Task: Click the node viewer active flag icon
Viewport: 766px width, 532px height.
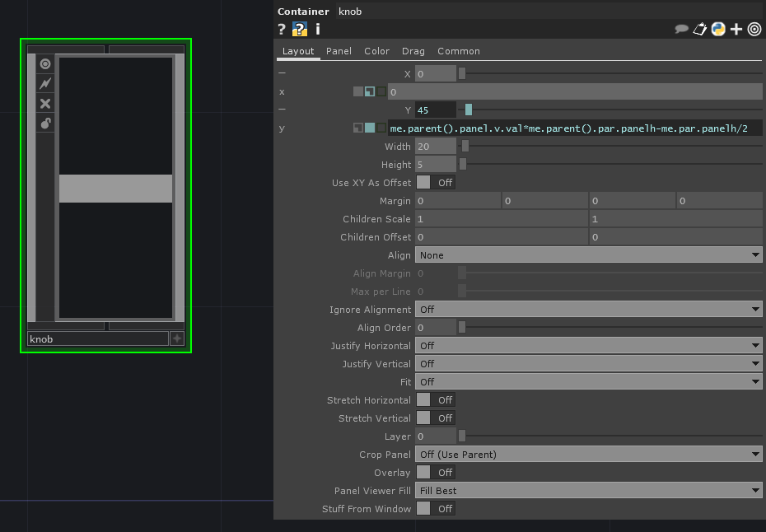Action: (x=45, y=64)
